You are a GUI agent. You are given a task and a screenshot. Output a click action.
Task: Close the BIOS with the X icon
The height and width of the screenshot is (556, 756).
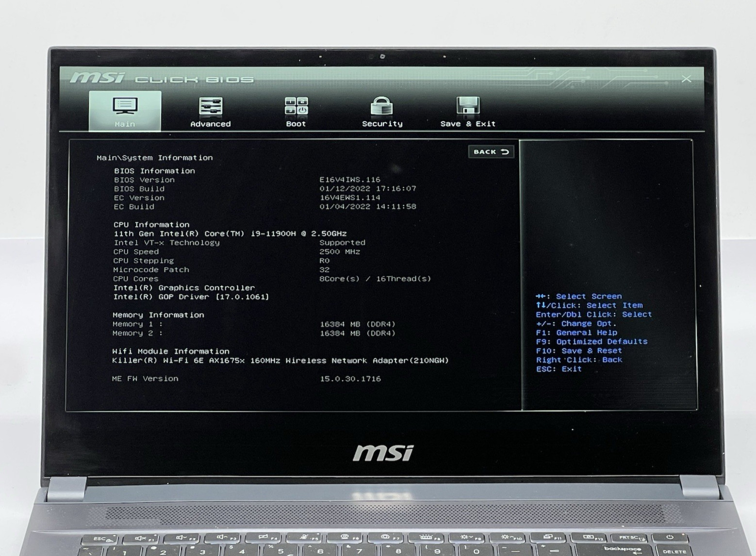(x=686, y=79)
